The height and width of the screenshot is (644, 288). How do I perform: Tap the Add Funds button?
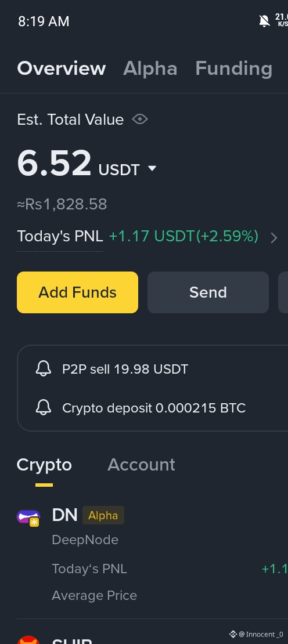tap(77, 292)
